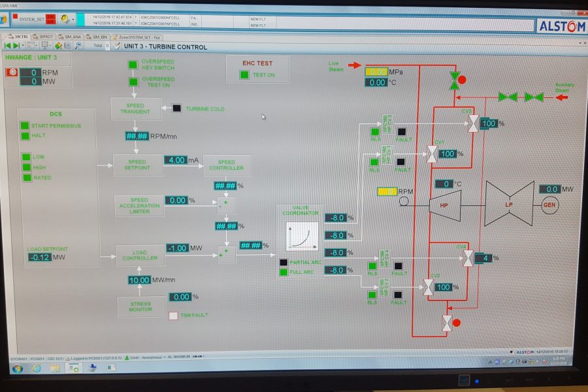The height and width of the screenshot is (392, 588).
Task: Open the valve coordinator curve graphic
Action: pos(302,237)
